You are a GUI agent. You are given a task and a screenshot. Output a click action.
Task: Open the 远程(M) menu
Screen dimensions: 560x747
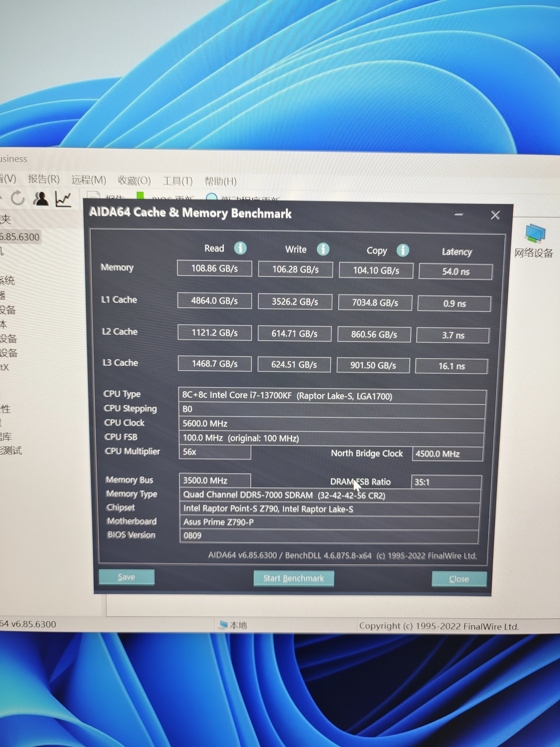pyautogui.click(x=89, y=180)
